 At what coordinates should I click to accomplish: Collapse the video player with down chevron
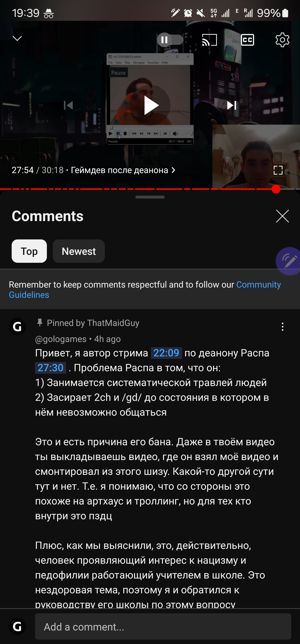point(17,39)
